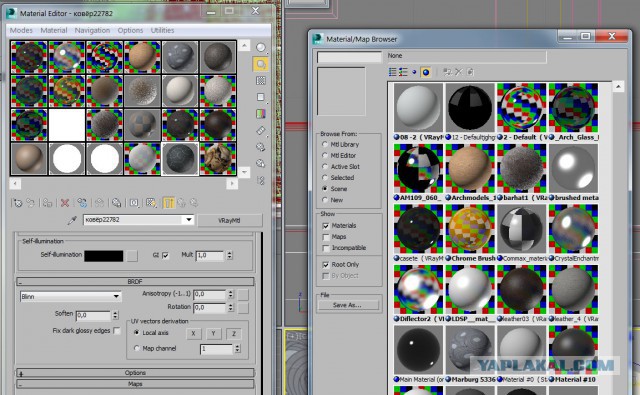Click the Put to Library icon
Screen dimensions: 640x395
[x=116, y=203]
